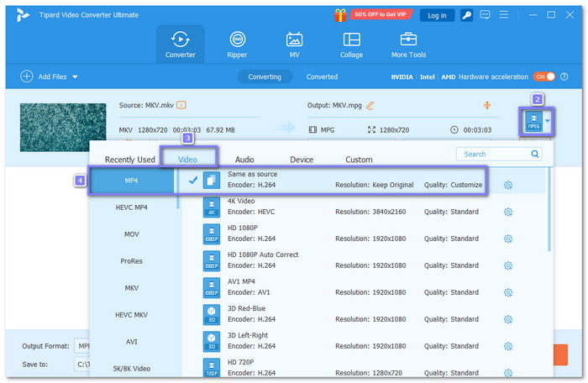
Task: Switch to the Recently Used tab
Action: tap(129, 160)
